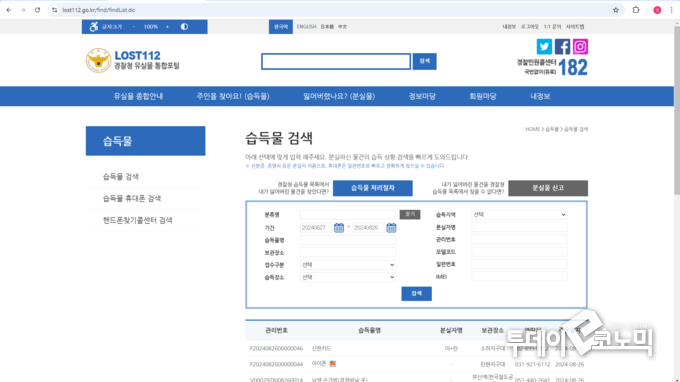This screenshot has height=382, width=680.
Task: Reload the browser page
Action: (x=37, y=10)
